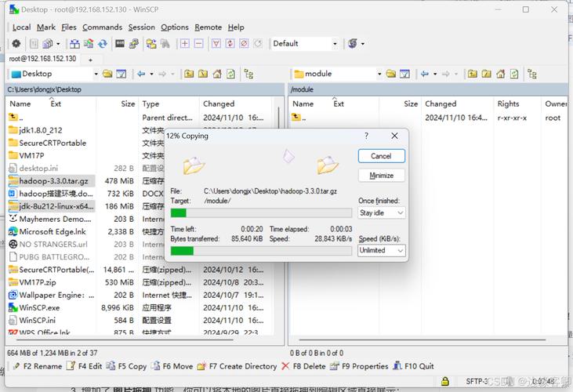The width and height of the screenshot is (573, 392).
Task: Click the globe transfer settings icon
Action: [353, 43]
